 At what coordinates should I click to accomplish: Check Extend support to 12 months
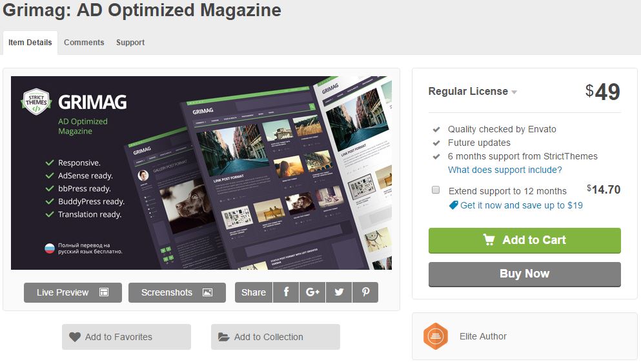pyautogui.click(x=436, y=190)
